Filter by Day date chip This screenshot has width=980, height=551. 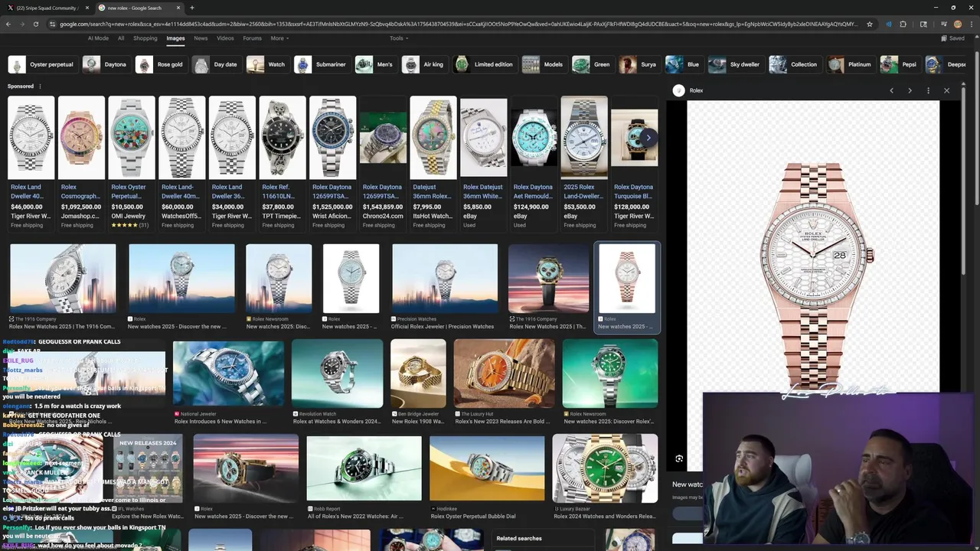pos(216,64)
